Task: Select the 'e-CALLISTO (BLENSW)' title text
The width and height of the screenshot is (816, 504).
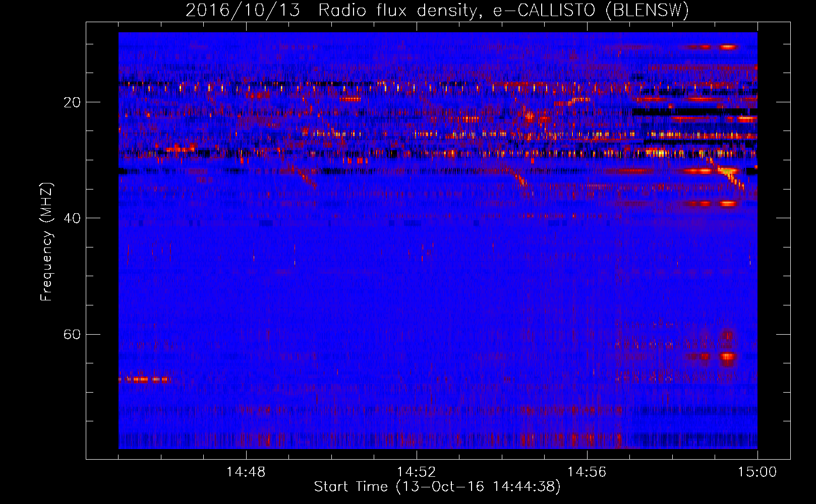Action: (x=591, y=10)
